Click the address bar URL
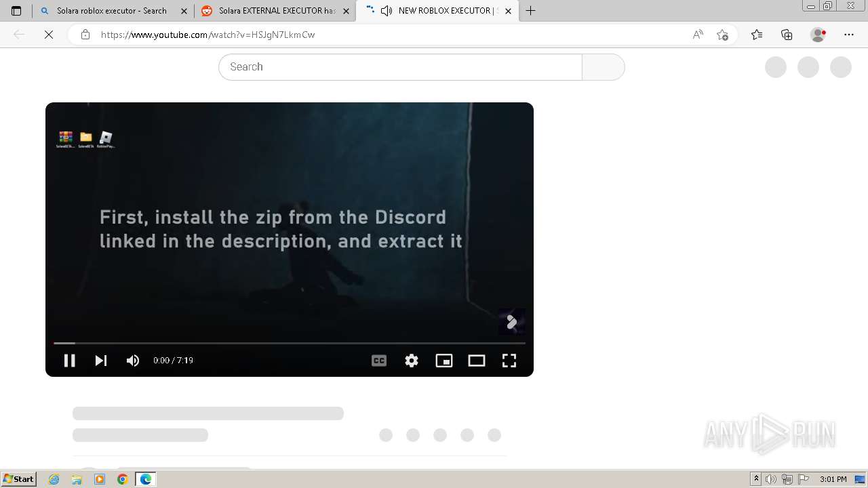 pyautogui.click(x=208, y=35)
